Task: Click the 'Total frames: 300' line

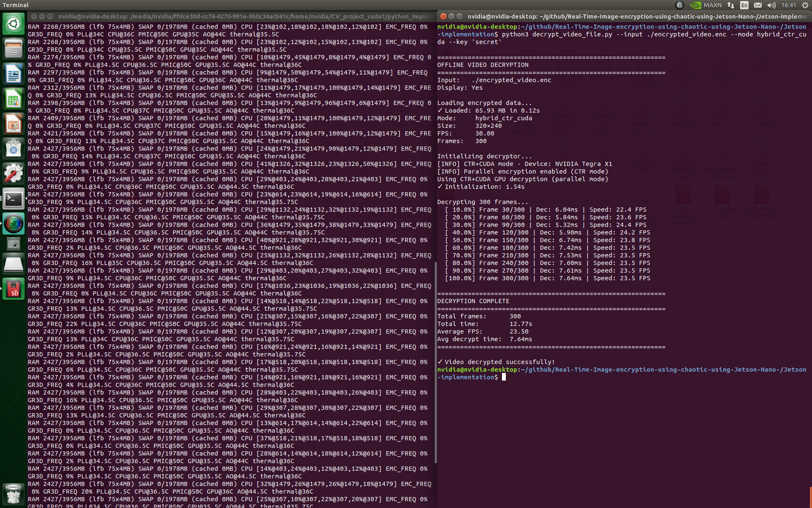Action: tap(479, 316)
